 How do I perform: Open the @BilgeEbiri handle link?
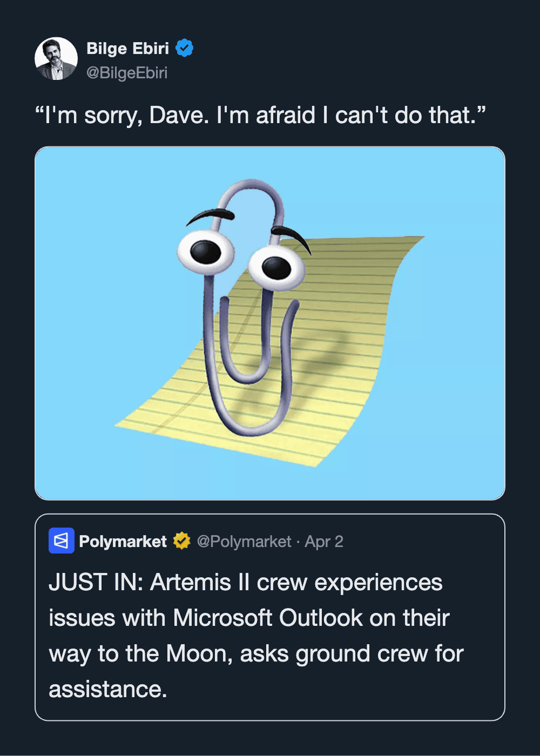pos(127,72)
